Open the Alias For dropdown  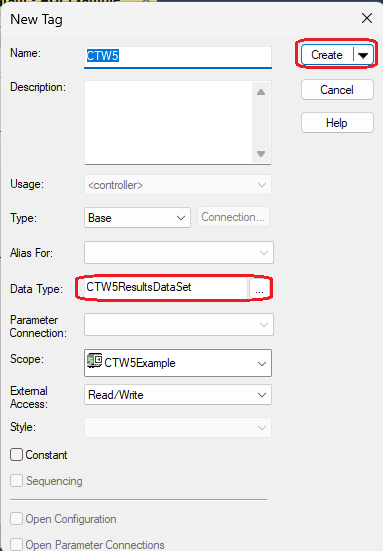[x=179, y=253]
